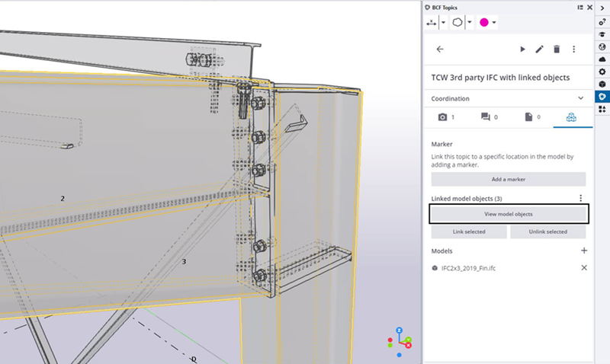Open the polygon markup shape dropdown
Screen dimensions: 610x364
(470, 23)
